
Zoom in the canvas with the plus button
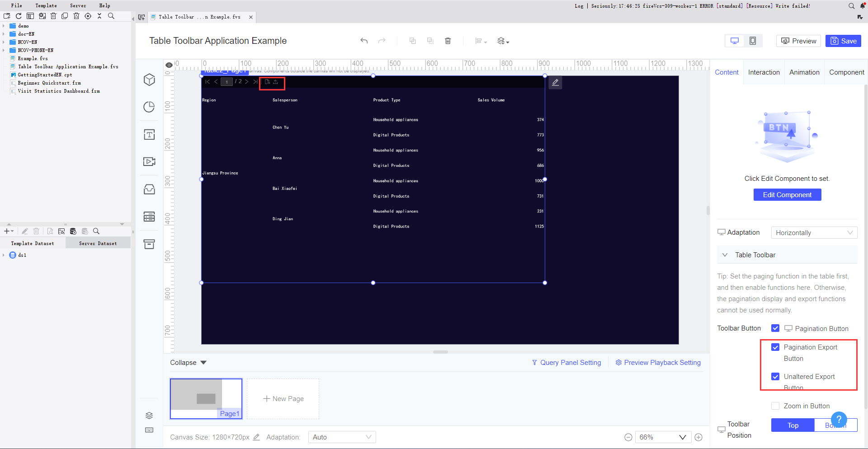(698, 437)
